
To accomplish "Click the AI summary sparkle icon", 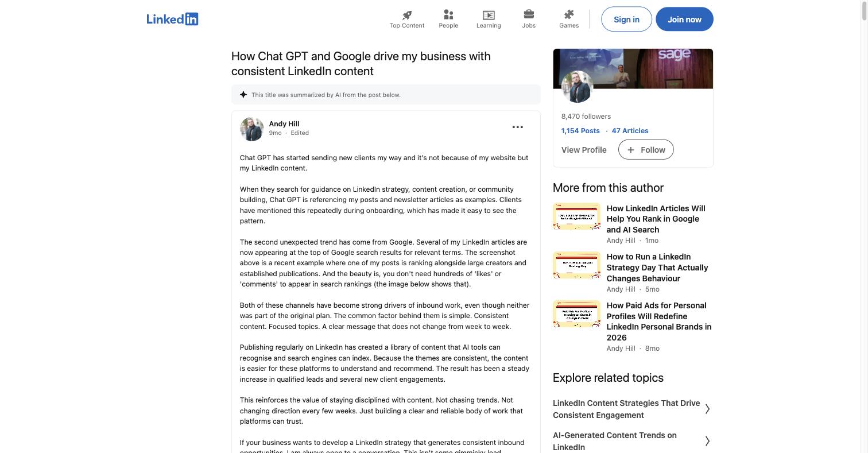I will (243, 95).
